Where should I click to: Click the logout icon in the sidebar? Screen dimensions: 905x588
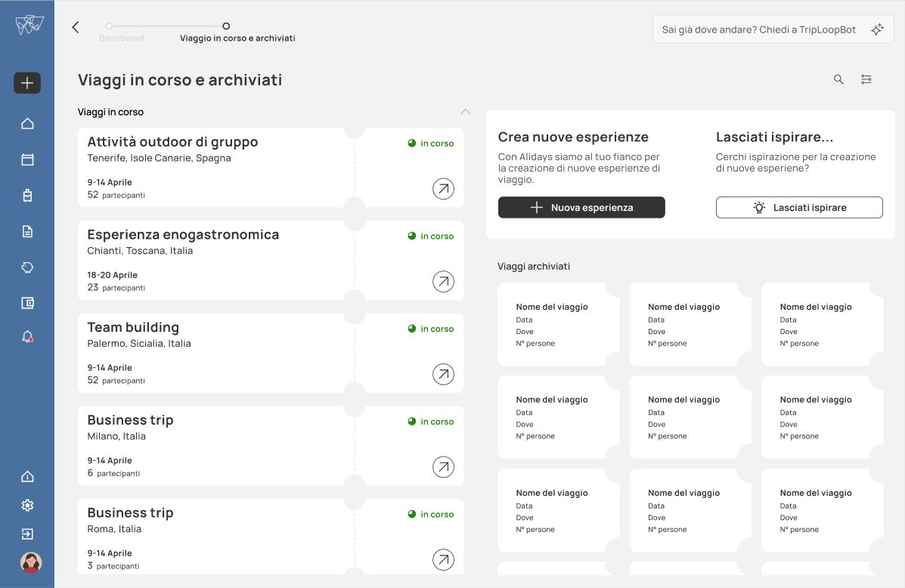(x=27, y=534)
